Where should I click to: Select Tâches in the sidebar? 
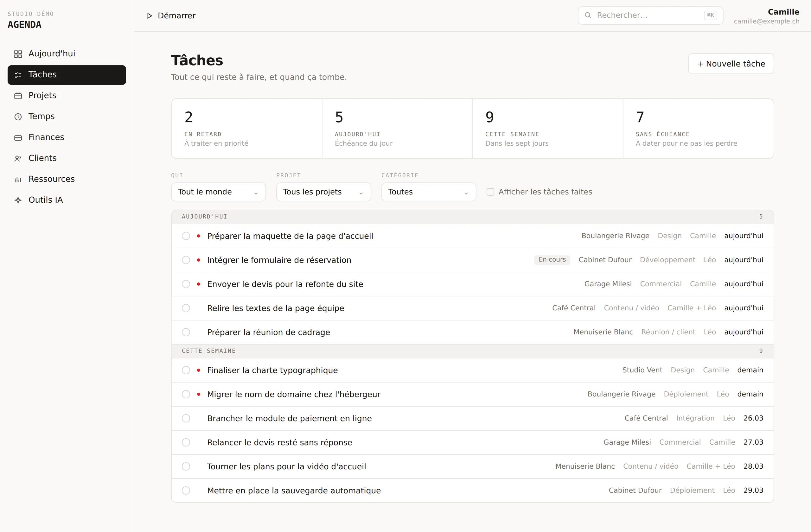(67, 75)
